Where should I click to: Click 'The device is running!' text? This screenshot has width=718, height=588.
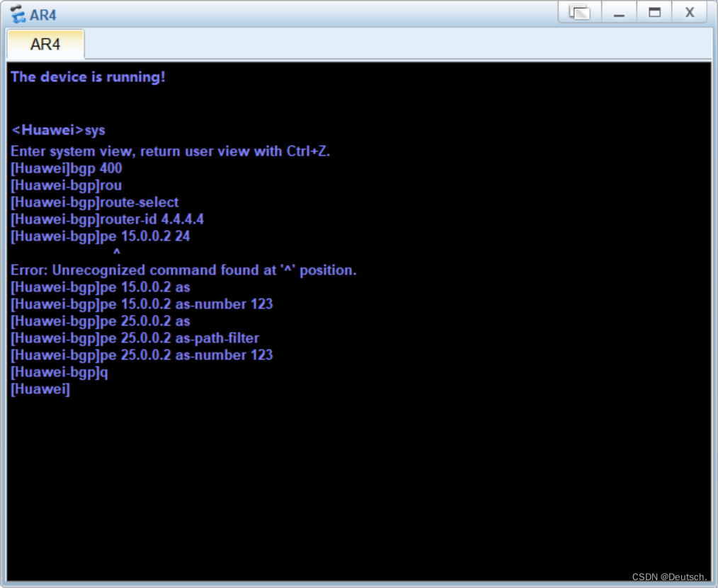(88, 77)
